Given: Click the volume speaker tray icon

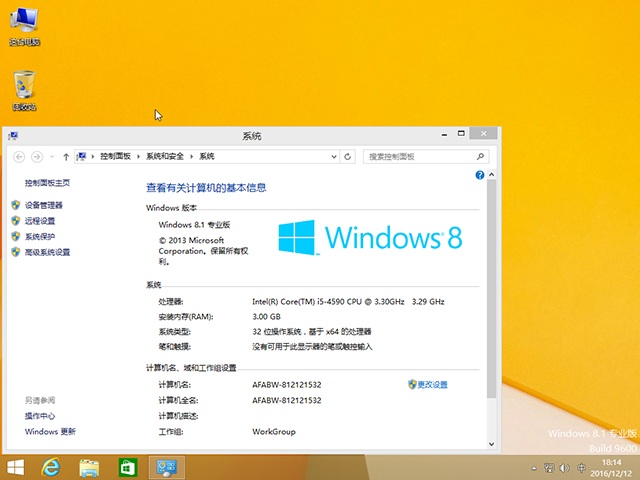Looking at the screenshot, I should tap(565, 468).
